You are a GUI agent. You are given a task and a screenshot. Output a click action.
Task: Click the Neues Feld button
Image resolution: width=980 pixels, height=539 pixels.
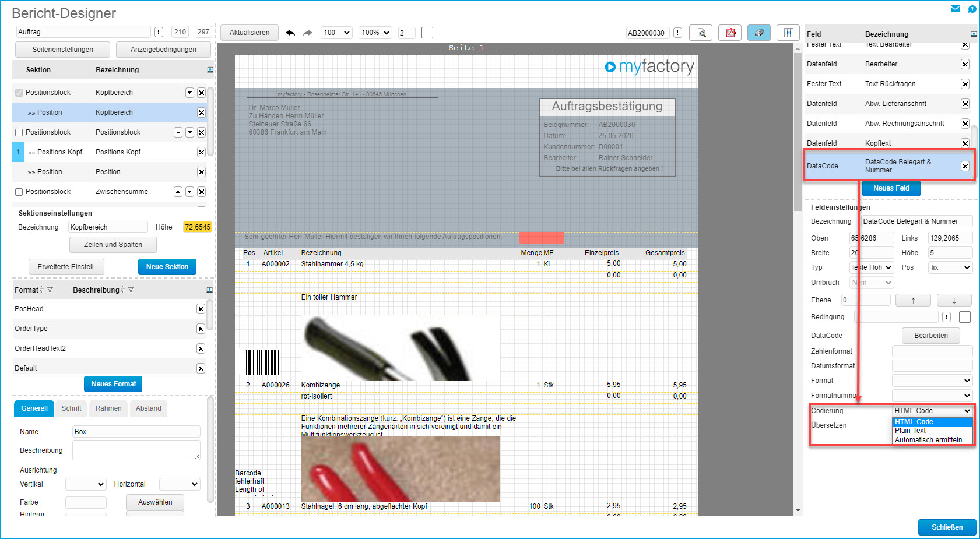coord(891,188)
